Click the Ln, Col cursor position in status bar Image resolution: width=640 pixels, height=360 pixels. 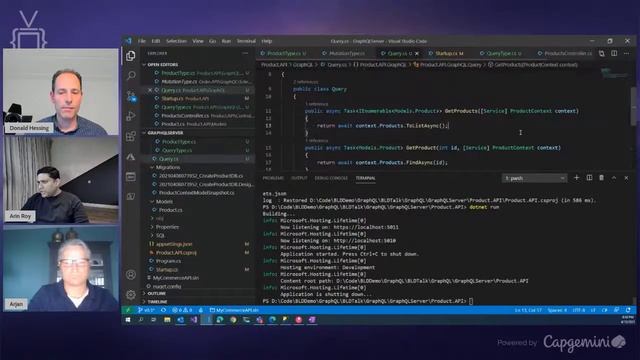528,310
